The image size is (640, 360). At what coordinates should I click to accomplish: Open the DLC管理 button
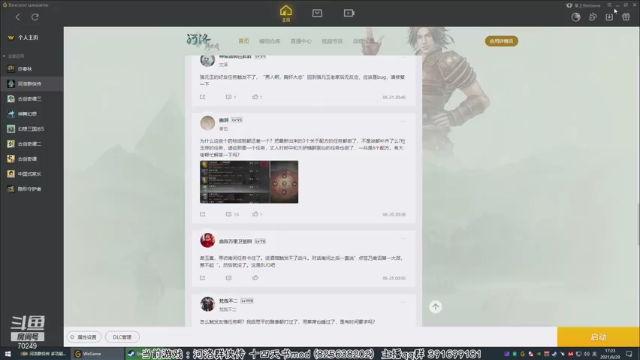[122, 337]
